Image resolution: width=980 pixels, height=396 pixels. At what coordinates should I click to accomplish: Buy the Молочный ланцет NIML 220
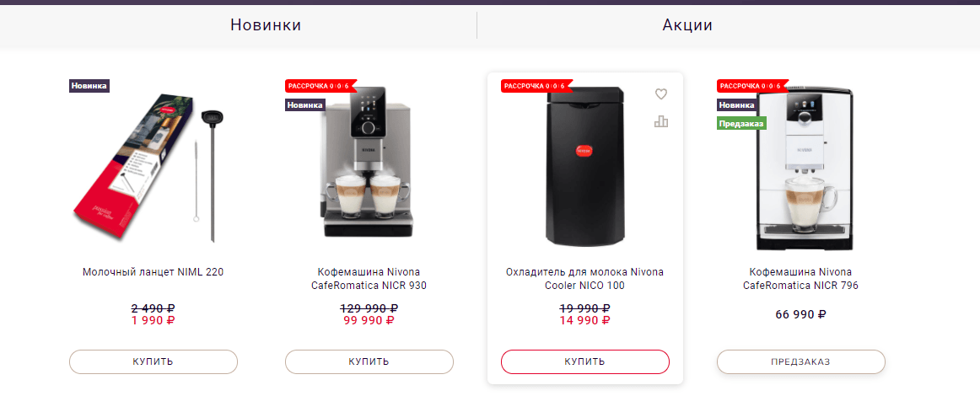[153, 361]
